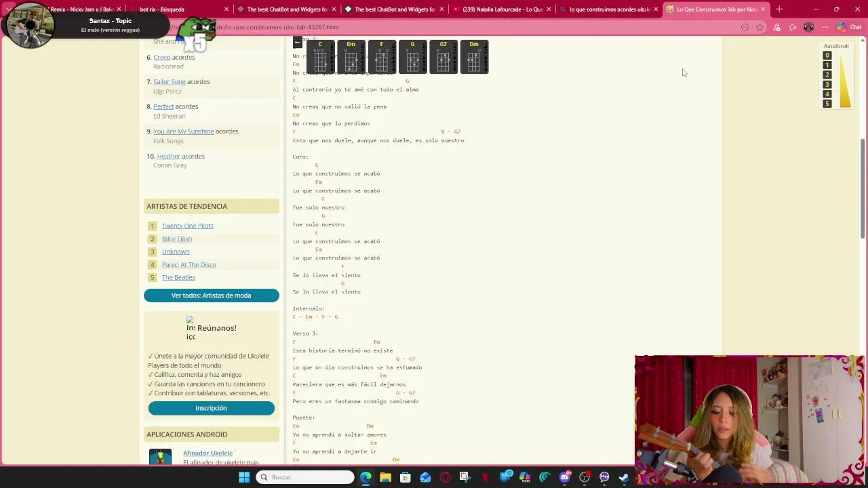Open a new browser tab
This screenshot has width=868, height=488.
click(x=779, y=9)
